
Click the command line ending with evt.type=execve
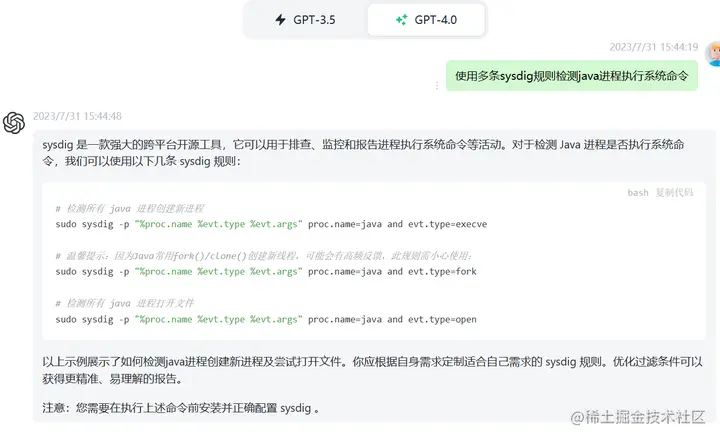271,224
